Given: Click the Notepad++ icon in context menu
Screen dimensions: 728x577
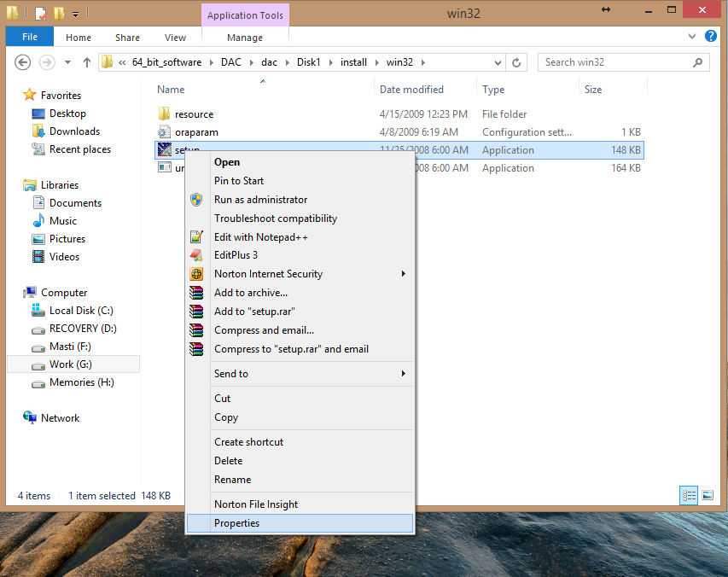Looking at the screenshot, I should coord(196,236).
